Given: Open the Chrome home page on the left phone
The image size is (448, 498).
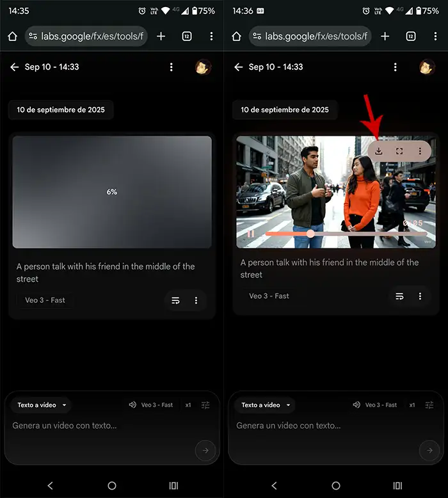Looking at the screenshot, I should (12, 36).
